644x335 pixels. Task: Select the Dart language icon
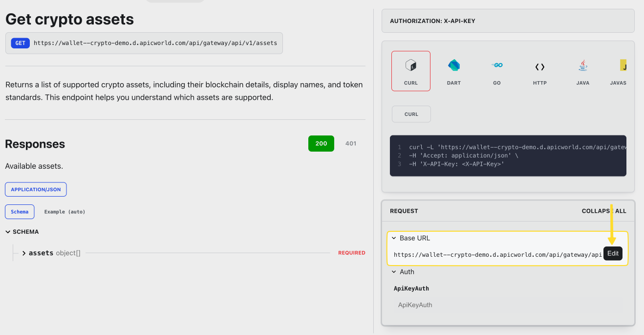(x=453, y=71)
